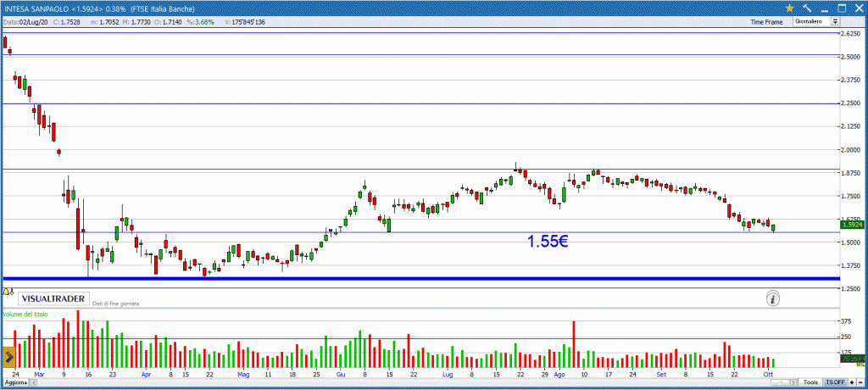Click the Aggiorna button
This screenshot has height=390, width=868.
[x=15, y=383]
